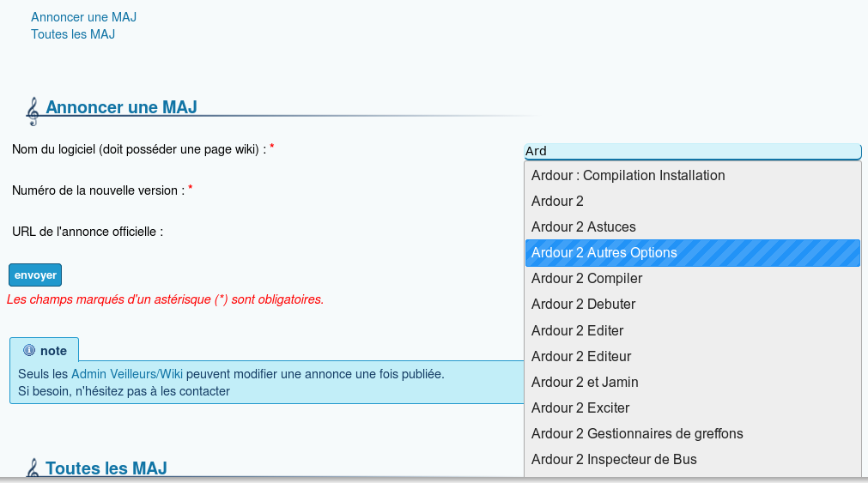Click the treble clef icon by 'Annoncer une MAJ'
The width and height of the screenshot is (868, 483).
[x=33, y=112]
